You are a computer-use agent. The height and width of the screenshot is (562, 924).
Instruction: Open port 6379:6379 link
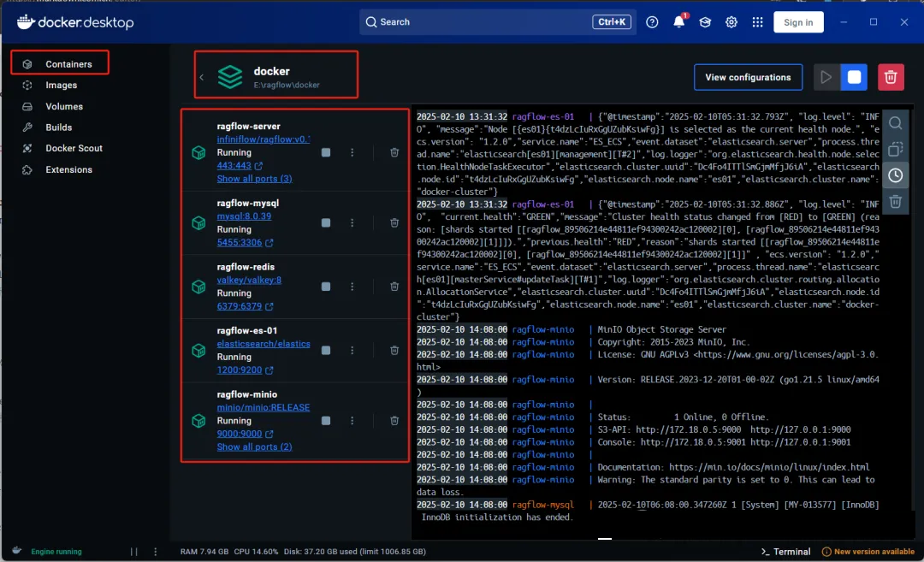pyautogui.click(x=245, y=305)
